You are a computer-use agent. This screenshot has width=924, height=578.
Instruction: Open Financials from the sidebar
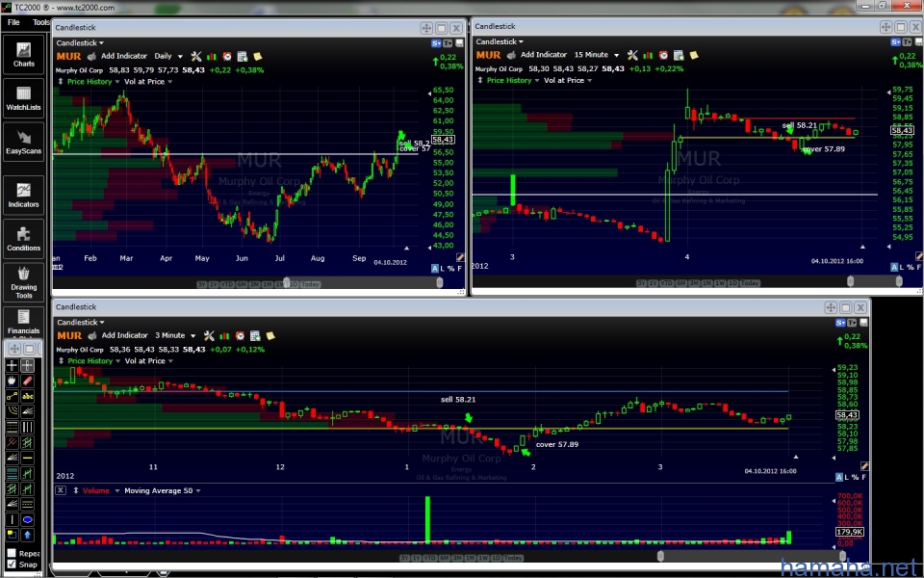(x=23, y=322)
